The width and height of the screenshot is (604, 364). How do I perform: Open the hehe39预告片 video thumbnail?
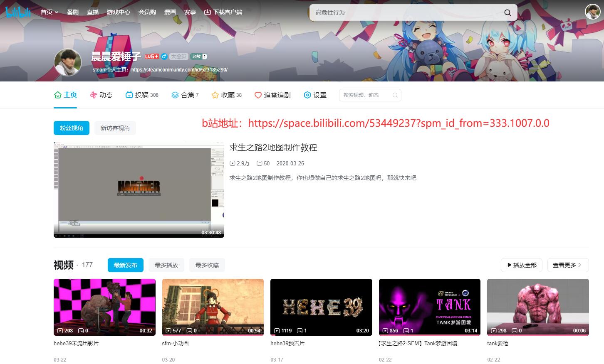point(321,307)
